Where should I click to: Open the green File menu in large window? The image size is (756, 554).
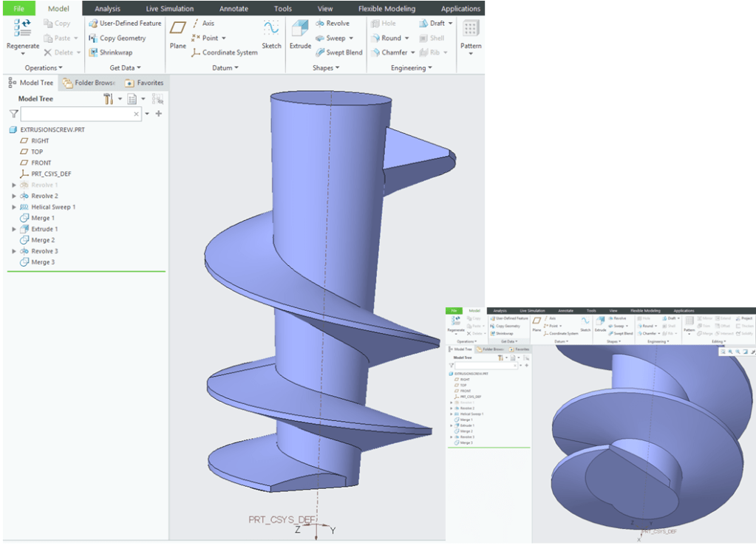point(18,9)
